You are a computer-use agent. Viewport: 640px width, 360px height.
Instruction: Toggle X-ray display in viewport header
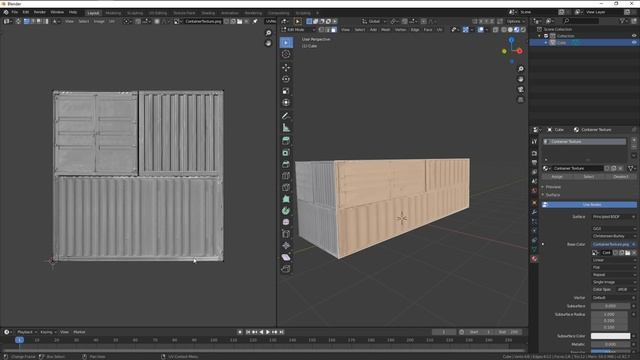496,30
